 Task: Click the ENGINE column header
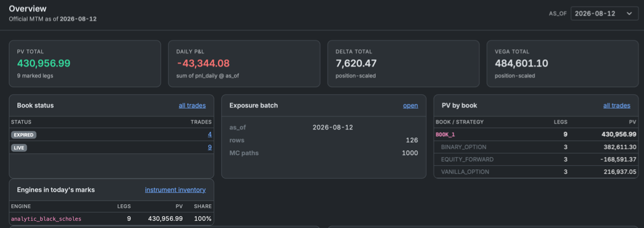click(x=20, y=206)
